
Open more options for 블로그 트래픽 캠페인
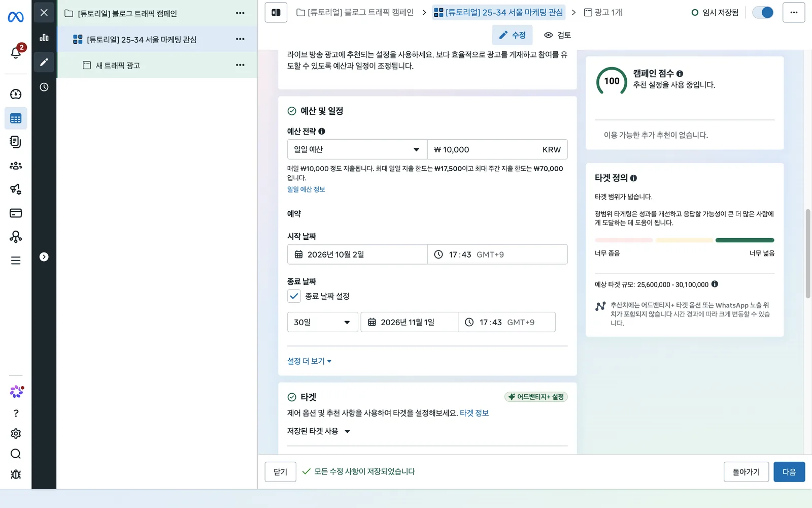point(240,13)
